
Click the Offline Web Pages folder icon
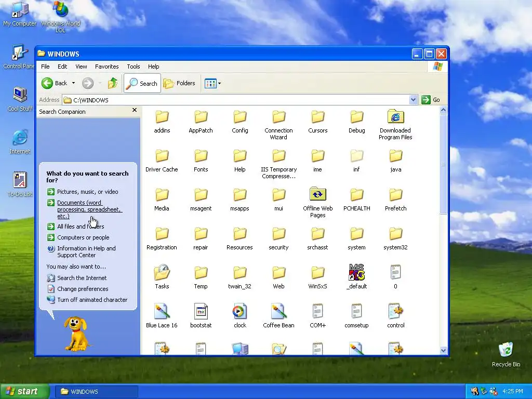[x=317, y=194]
